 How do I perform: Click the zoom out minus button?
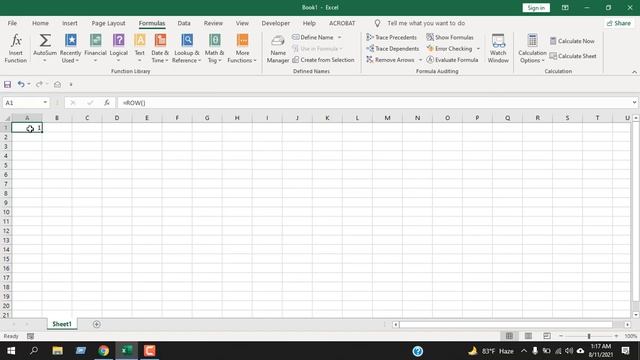click(x=561, y=336)
